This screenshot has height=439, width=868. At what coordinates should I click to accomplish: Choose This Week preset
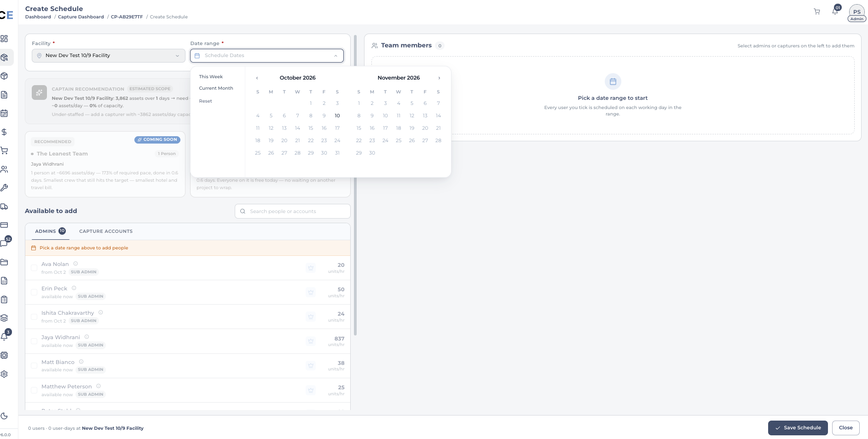pyautogui.click(x=211, y=77)
